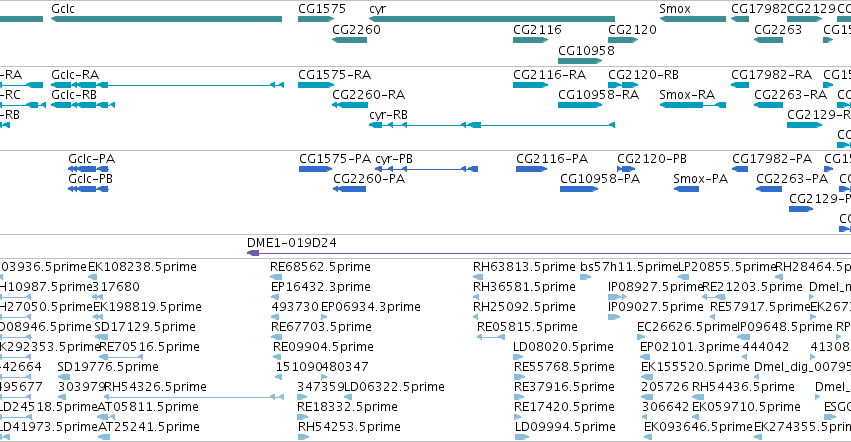Open the RE55768.5prime EST label

[564, 367]
